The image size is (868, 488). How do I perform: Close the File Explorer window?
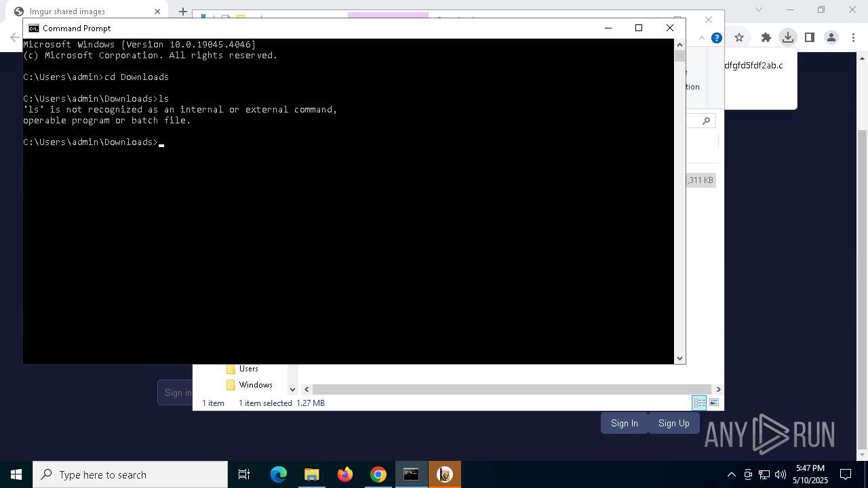click(x=709, y=20)
